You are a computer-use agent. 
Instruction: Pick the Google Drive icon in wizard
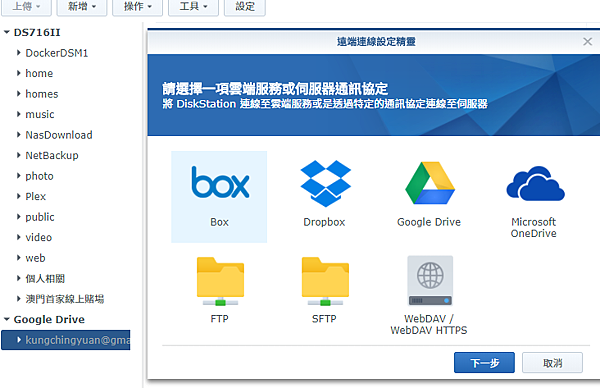pyautogui.click(x=430, y=183)
